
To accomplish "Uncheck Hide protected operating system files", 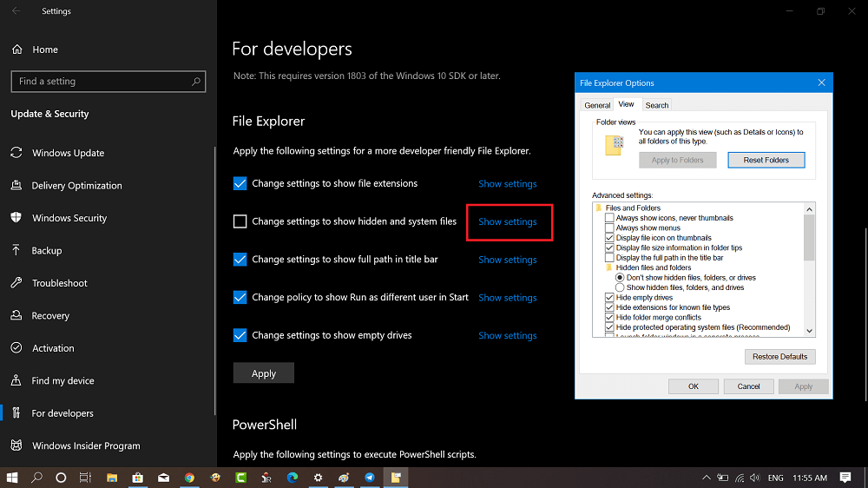I will click(609, 327).
